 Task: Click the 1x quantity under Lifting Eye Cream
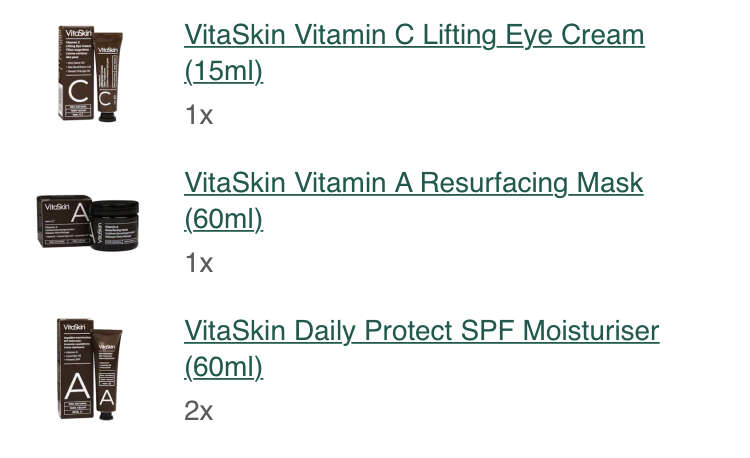tap(199, 115)
